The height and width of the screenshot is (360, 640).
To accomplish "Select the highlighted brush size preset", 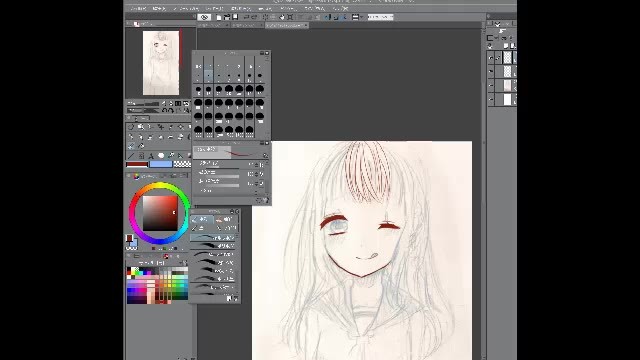I will point(209,76).
